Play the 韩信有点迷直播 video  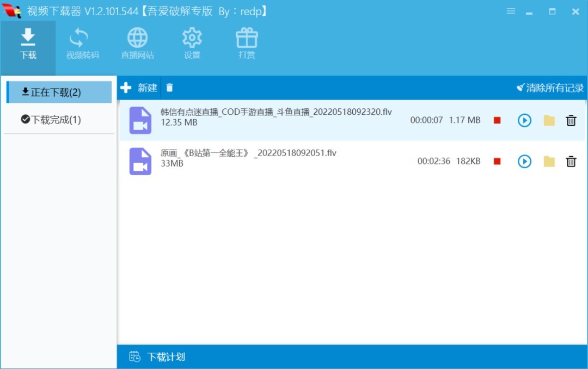click(524, 120)
